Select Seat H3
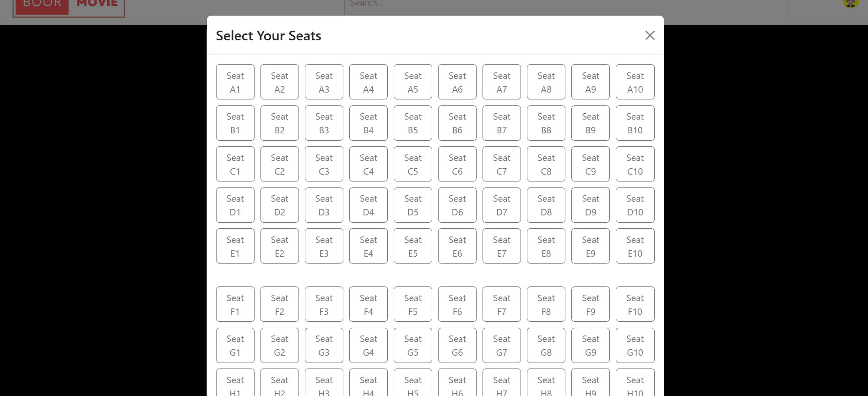 [324, 385]
